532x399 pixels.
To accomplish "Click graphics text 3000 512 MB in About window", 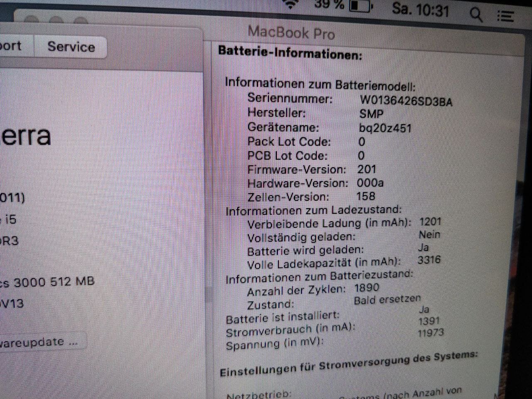I will pyautogui.click(x=54, y=282).
